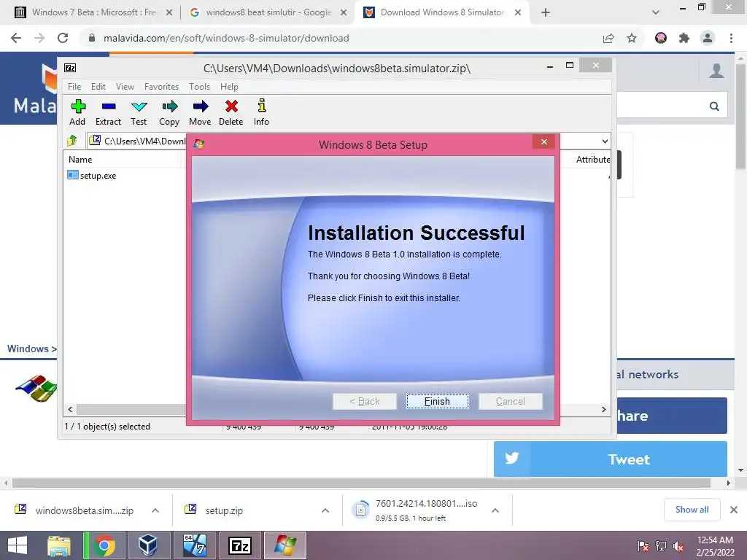Select the Copy tool in 7-Zip
This screenshot has width=747, height=560.
[169, 112]
